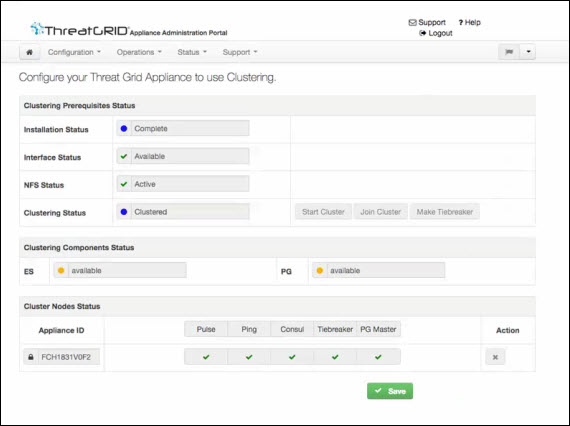Click the 'Cluster Nodes Status' heading
The height and width of the screenshot is (426, 570).
pos(62,306)
